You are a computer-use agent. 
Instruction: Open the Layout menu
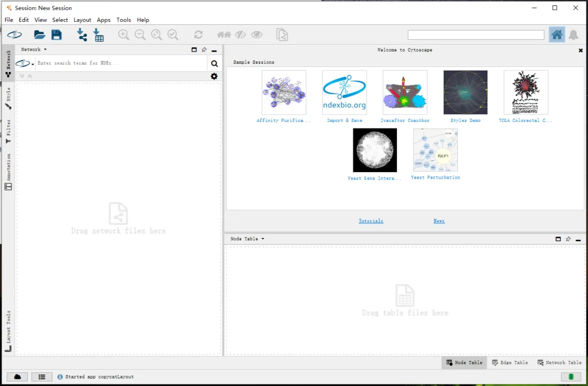pyautogui.click(x=82, y=20)
